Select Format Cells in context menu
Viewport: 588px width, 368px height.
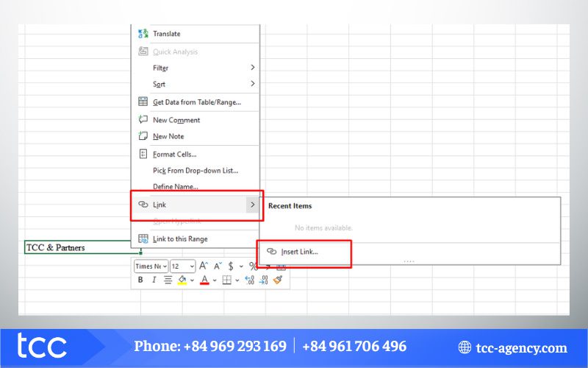174,155
